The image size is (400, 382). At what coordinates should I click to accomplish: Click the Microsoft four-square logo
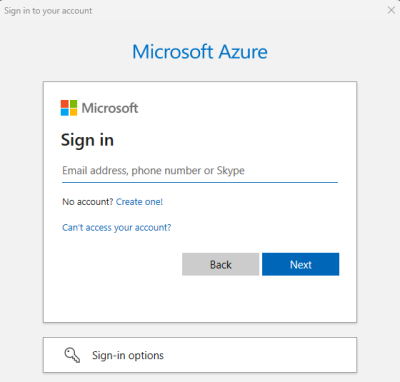(x=69, y=108)
